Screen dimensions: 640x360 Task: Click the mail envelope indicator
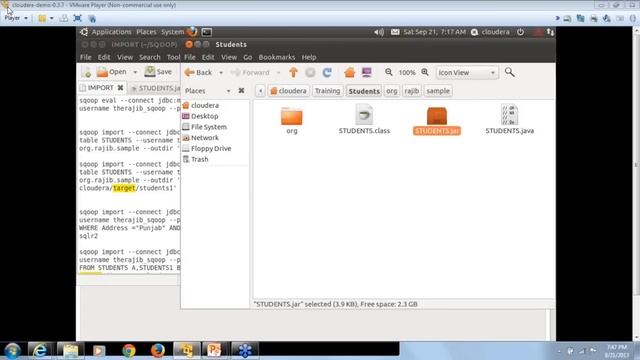point(395,32)
